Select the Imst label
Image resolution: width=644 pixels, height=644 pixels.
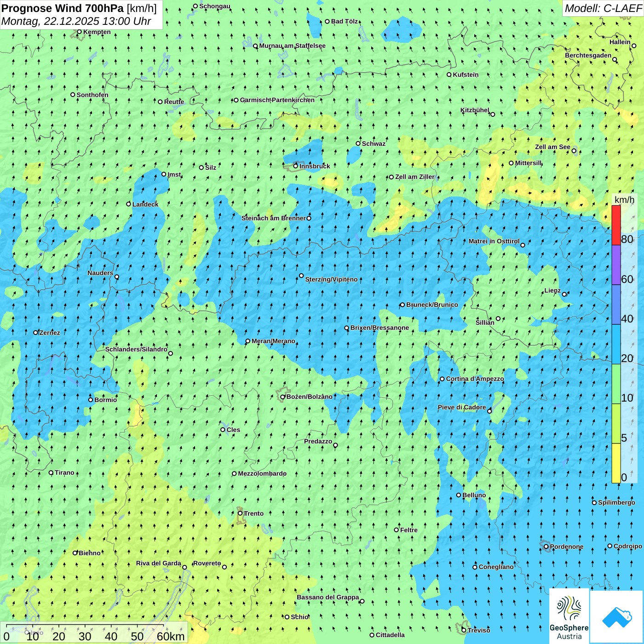174,174
